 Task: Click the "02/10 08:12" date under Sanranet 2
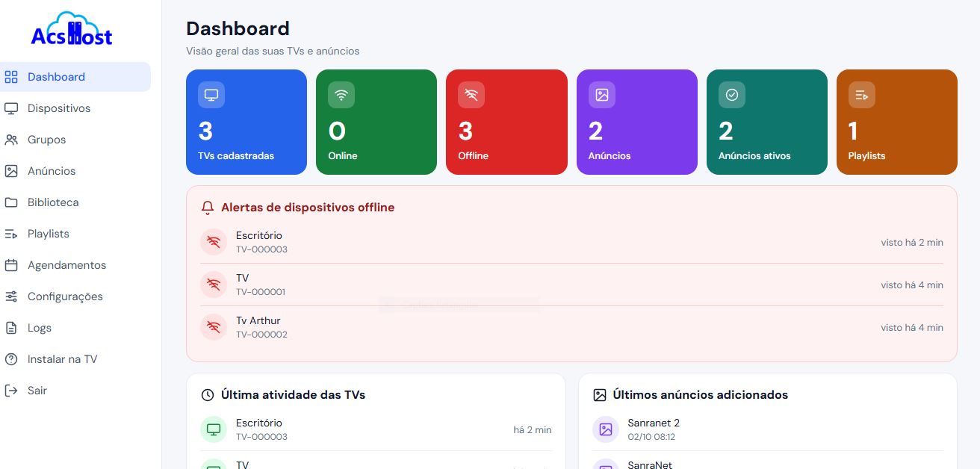651,437
